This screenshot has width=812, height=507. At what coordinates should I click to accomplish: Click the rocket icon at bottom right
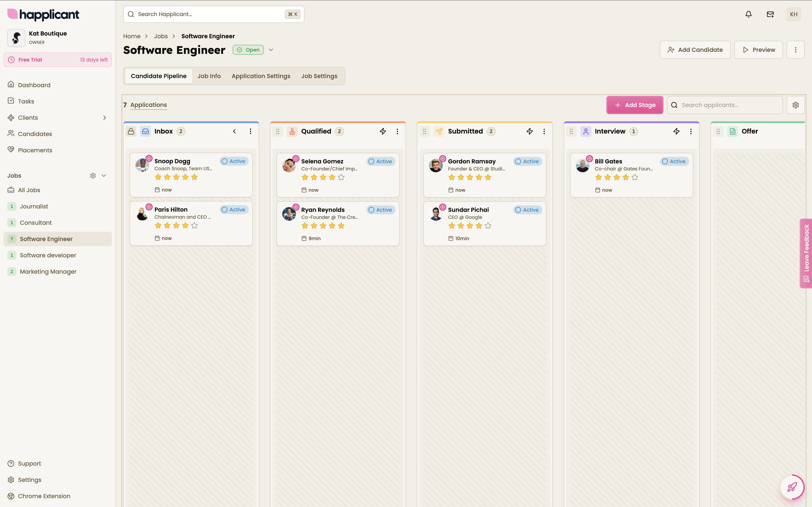(792, 487)
